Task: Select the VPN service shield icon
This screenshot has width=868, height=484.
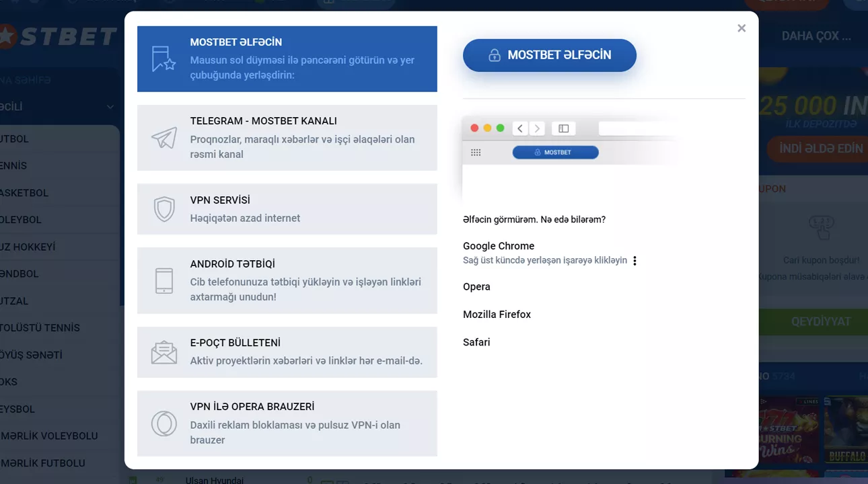Action: (164, 209)
